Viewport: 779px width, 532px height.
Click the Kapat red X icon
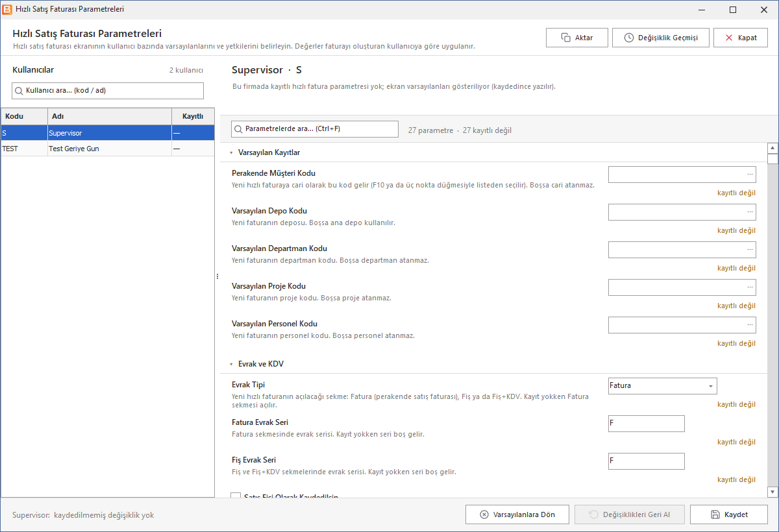[x=730, y=38]
